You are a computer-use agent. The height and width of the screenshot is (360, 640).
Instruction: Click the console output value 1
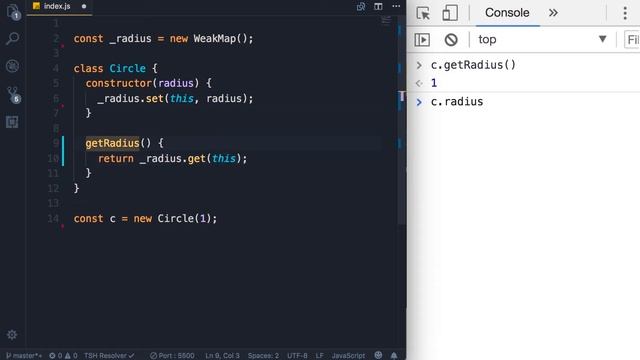[x=434, y=83]
